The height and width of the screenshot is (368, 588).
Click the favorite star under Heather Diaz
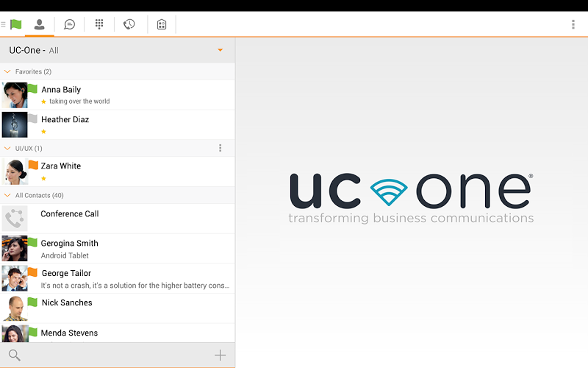tap(44, 132)
